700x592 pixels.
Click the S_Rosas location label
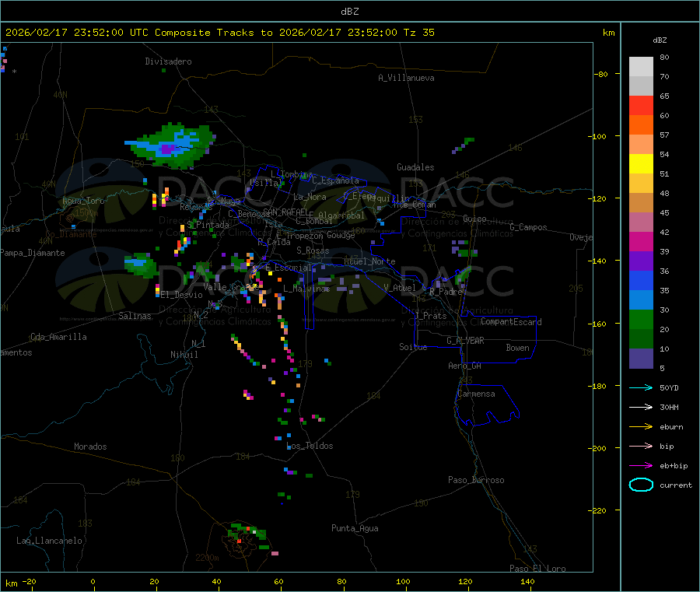313,250
